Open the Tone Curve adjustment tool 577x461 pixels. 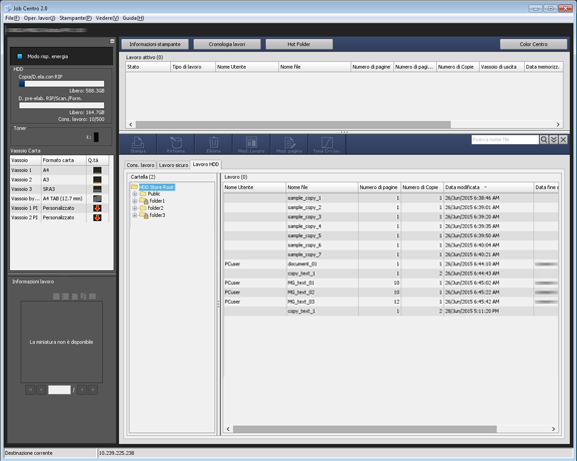327,144
